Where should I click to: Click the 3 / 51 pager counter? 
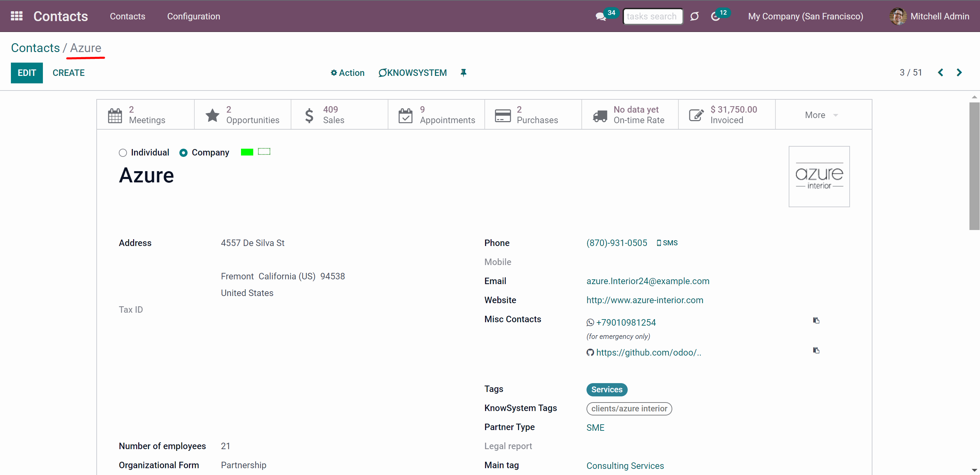(x=911, y=72)
